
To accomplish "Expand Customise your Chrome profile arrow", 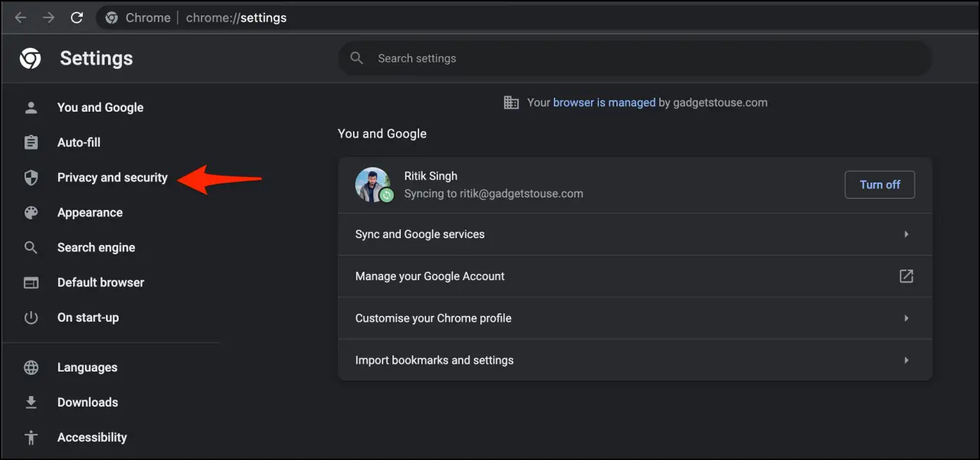I will 906,318.
